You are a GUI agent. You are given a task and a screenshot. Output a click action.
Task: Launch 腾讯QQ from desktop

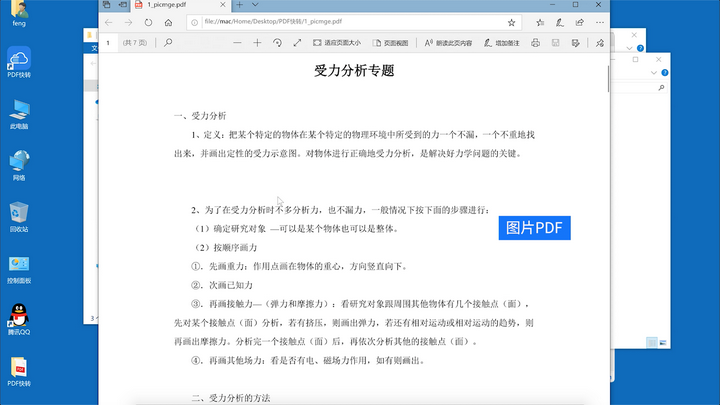point(19,320)
